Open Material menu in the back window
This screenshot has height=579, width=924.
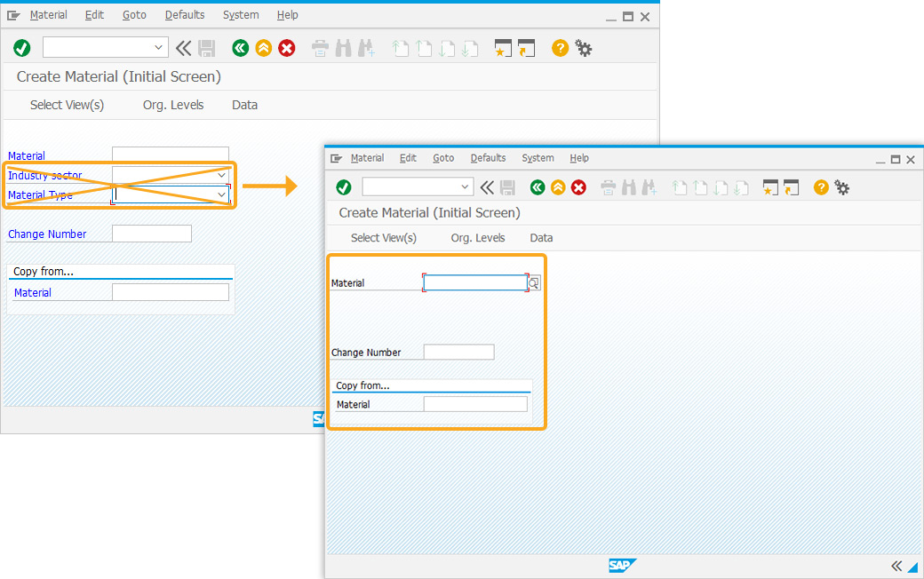[x=48, y=15]
